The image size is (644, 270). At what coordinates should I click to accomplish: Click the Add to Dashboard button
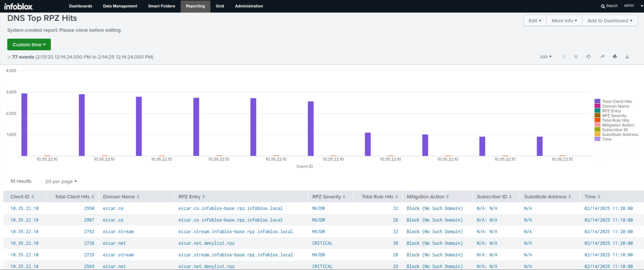point(609,21)
